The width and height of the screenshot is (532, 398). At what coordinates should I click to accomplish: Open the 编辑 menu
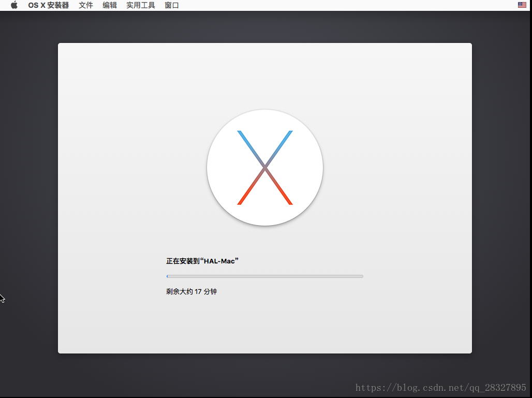110,5
